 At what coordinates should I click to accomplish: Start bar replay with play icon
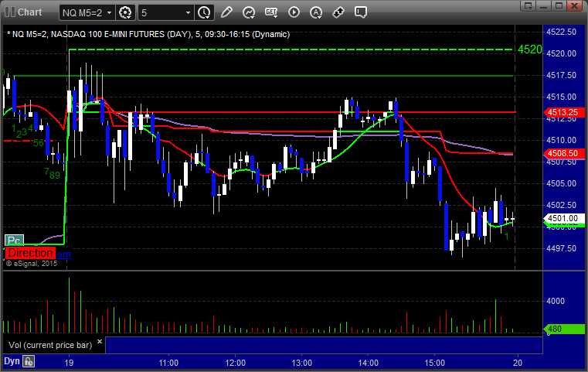(294, 12)
